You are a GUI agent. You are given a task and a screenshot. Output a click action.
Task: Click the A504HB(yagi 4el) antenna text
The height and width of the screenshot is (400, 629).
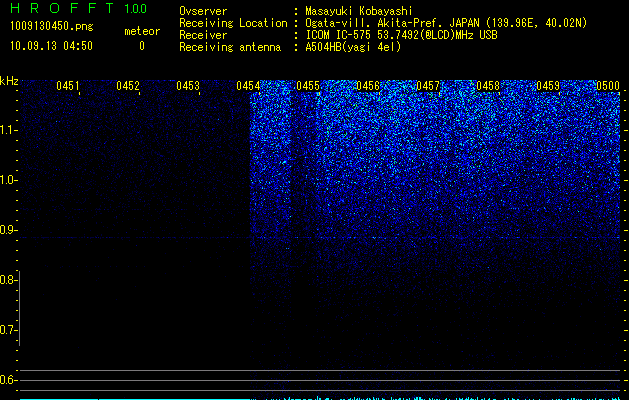[x=353, y=47]
